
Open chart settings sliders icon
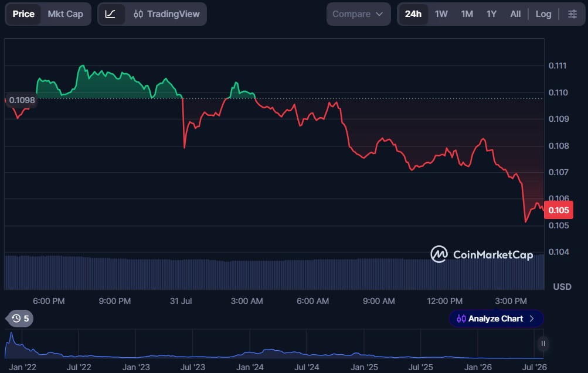(572, 14)
